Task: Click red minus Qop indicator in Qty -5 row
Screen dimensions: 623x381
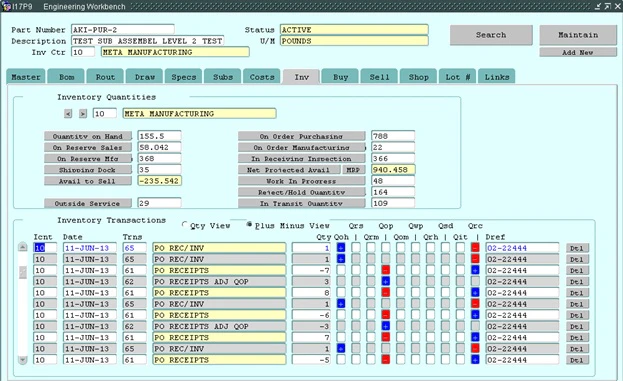Action: click(x=385, y=360)
